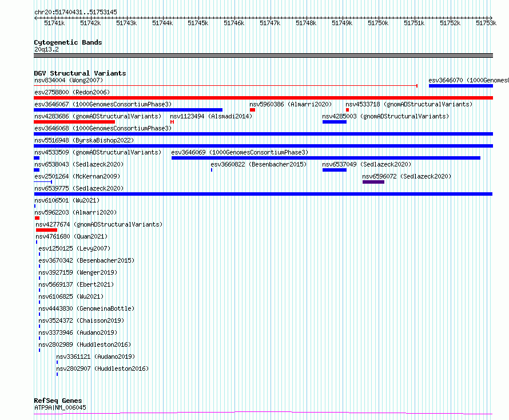Select nsv6596072 (Sedlazeck2020) label
This screenshot has height=420, width=509.
407,176
